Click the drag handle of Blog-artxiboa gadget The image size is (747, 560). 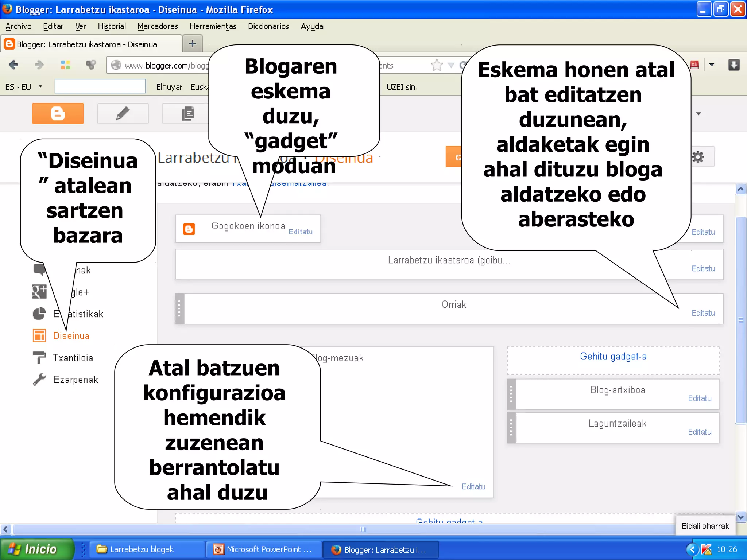click(x=511, y=394)
